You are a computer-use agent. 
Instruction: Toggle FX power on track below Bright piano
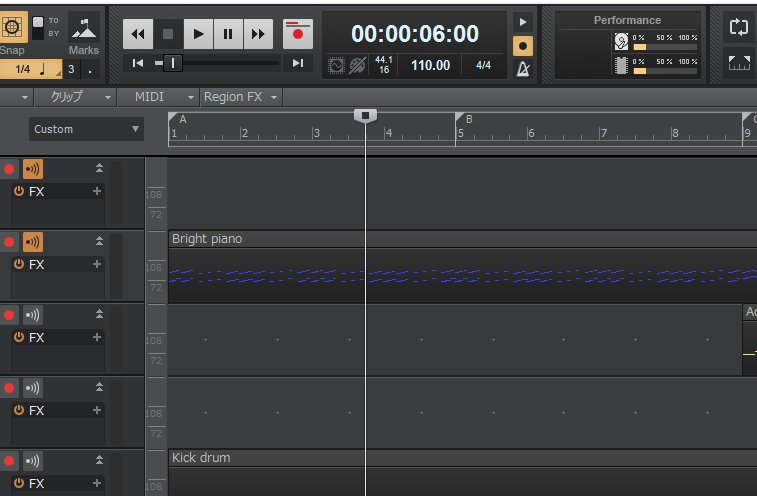pos(18,337)
